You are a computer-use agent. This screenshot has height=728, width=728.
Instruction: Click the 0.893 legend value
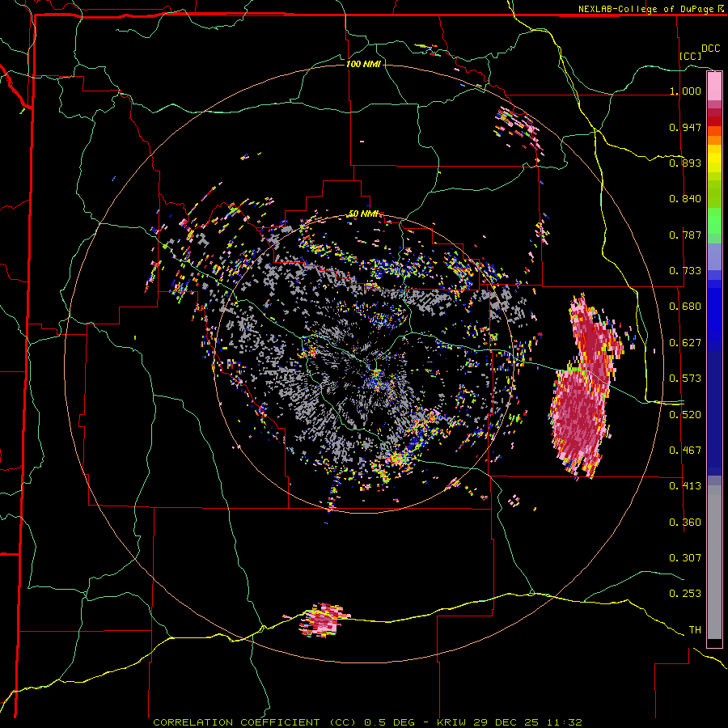(685, 163)
